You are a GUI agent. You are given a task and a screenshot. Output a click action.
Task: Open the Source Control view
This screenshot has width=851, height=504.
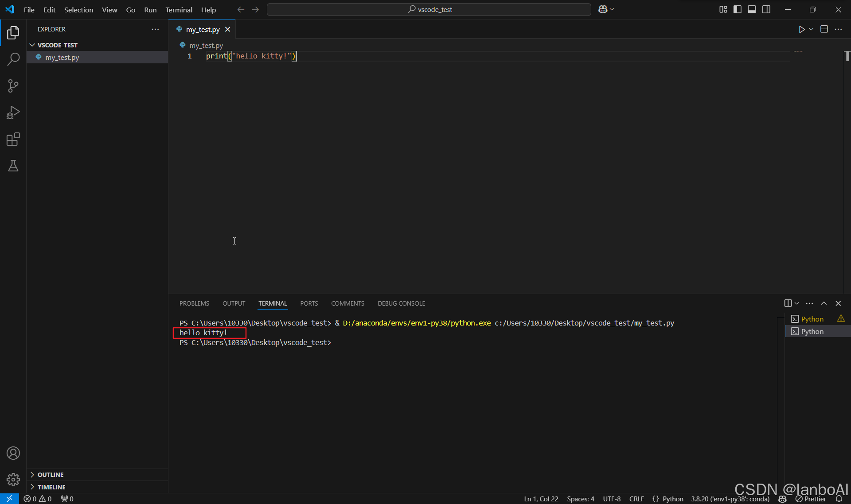tap(13, 86)
